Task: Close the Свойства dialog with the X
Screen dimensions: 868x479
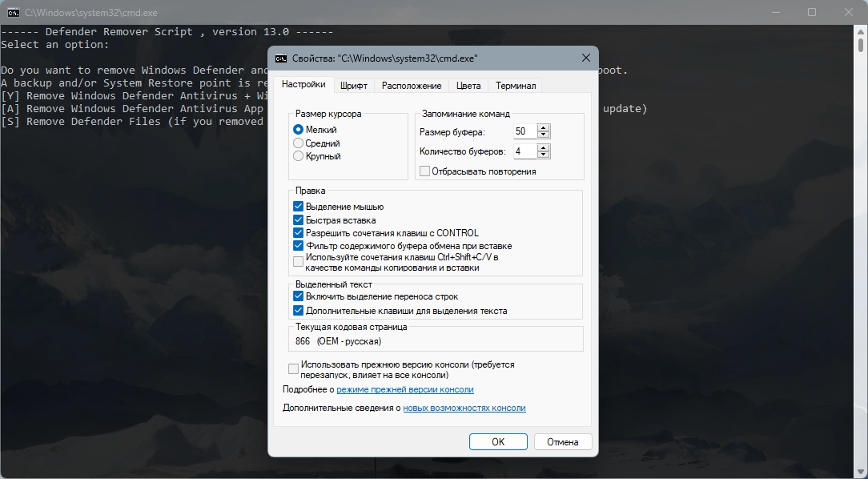Action: coord(585,58)
